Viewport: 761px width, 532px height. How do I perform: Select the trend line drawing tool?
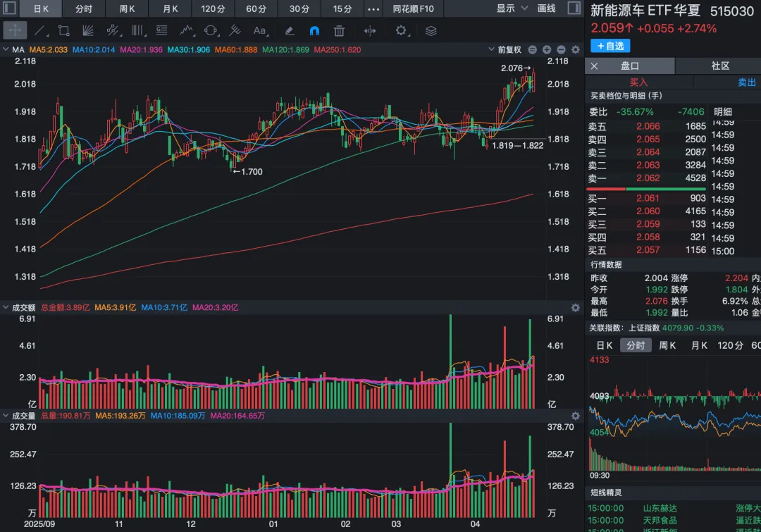tap(41, 31)
